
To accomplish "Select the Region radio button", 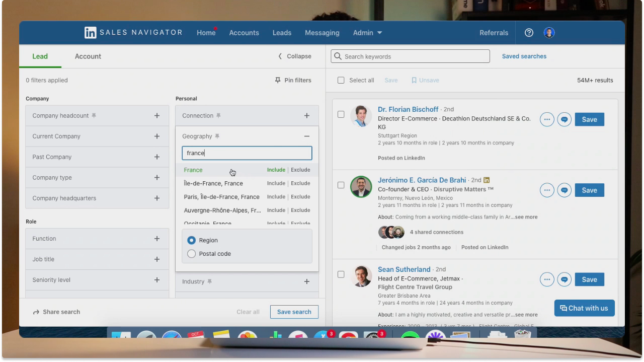I will [191, 241].
